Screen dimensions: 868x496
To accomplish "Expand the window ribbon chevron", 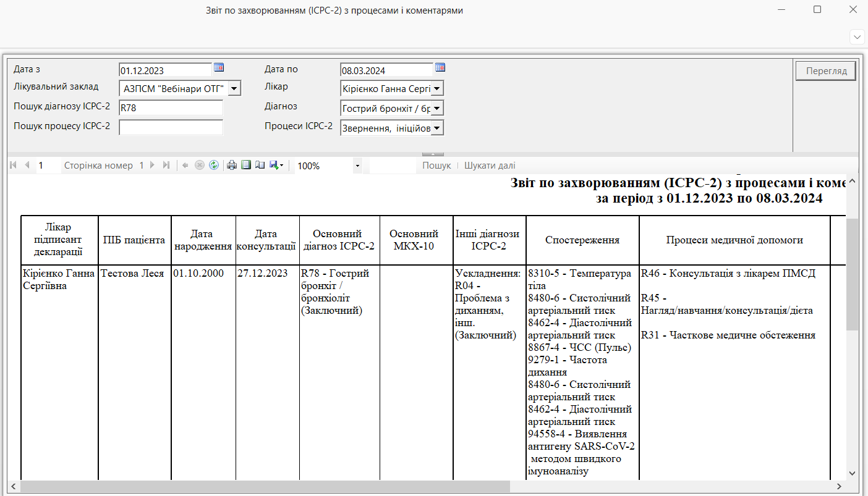I will pos(857,37).
